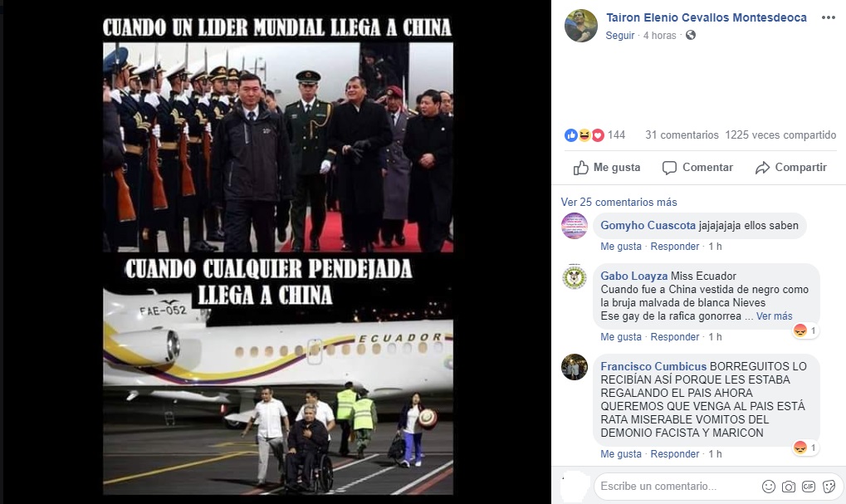Focus the Escribe un comentario field
Image resolution: width=846 pixels, height=504 pixels.
[x=677, y=487]
